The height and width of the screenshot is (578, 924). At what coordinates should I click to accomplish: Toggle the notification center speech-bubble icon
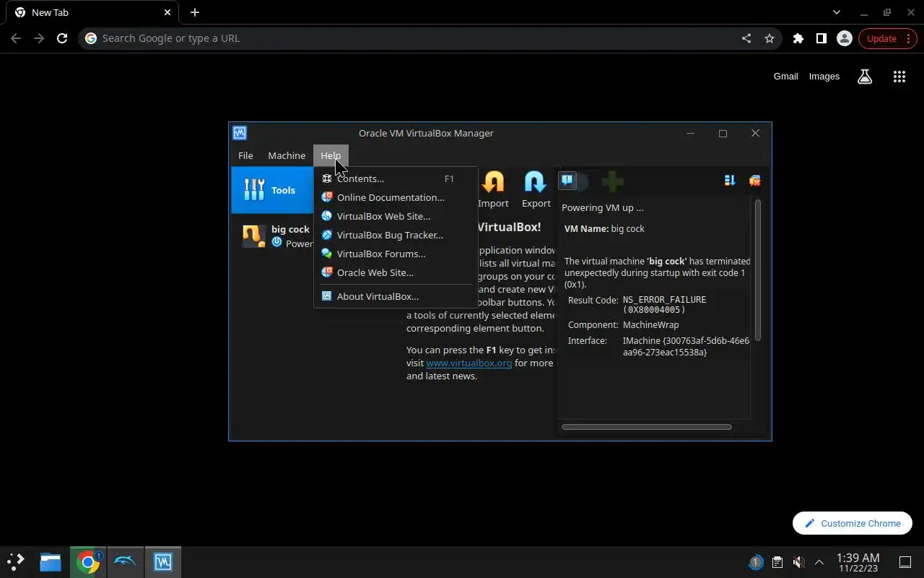(568, 181)
